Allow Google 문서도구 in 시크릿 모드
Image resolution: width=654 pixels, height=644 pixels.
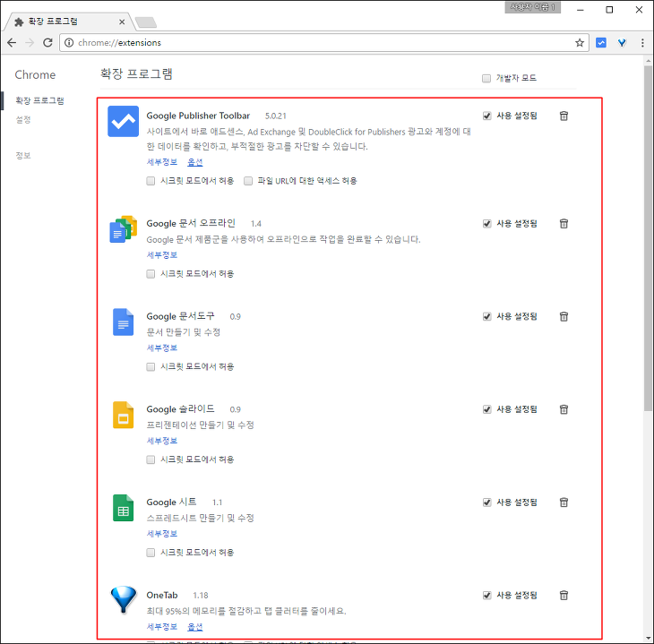pyautogui.click(x=151, y=367)
